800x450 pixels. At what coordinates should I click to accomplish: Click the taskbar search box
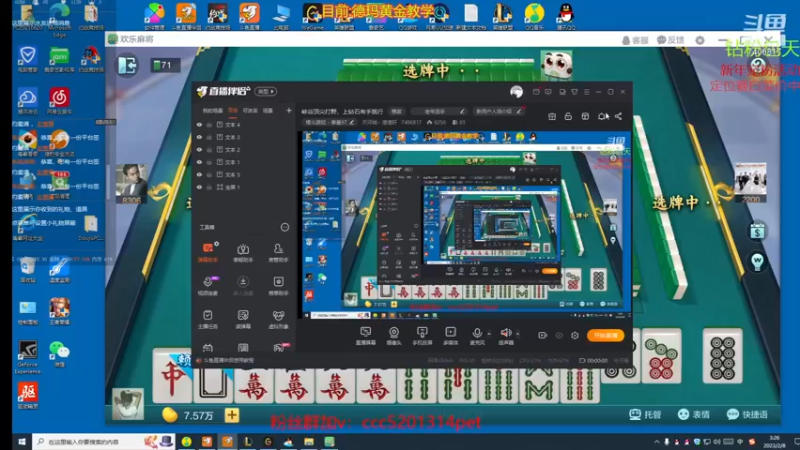(x=103, y=442)
